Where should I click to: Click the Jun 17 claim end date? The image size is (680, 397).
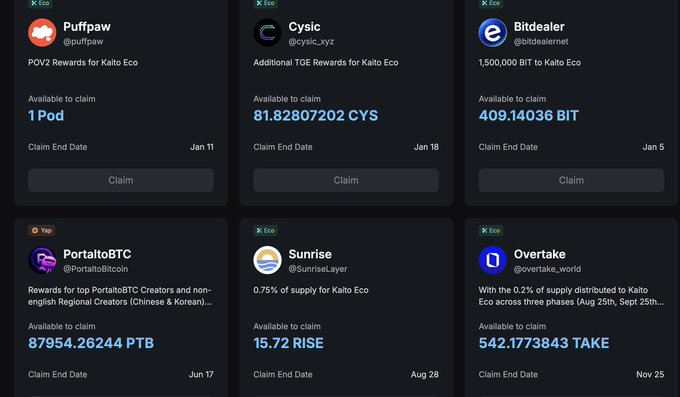[x=201, y=374]
